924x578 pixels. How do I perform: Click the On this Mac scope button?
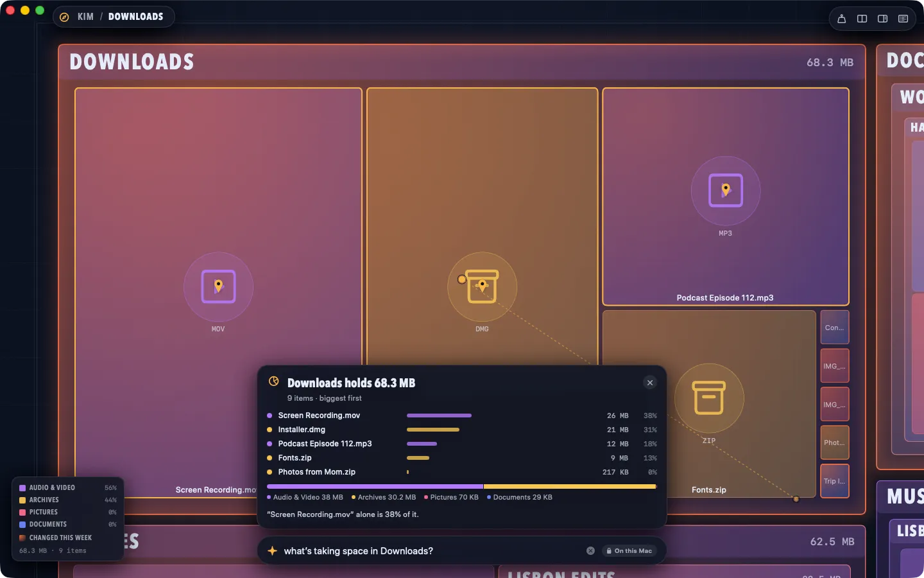[629, 551]
